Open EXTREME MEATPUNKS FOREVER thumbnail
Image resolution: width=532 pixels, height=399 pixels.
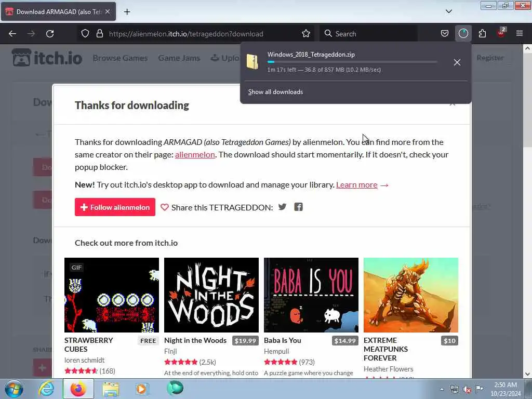(411, 295)
